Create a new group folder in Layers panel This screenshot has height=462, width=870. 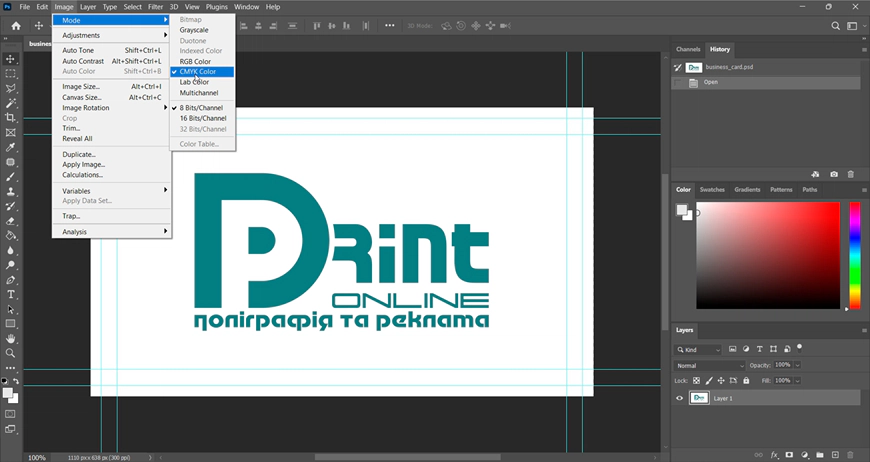(x=820, y=455)
